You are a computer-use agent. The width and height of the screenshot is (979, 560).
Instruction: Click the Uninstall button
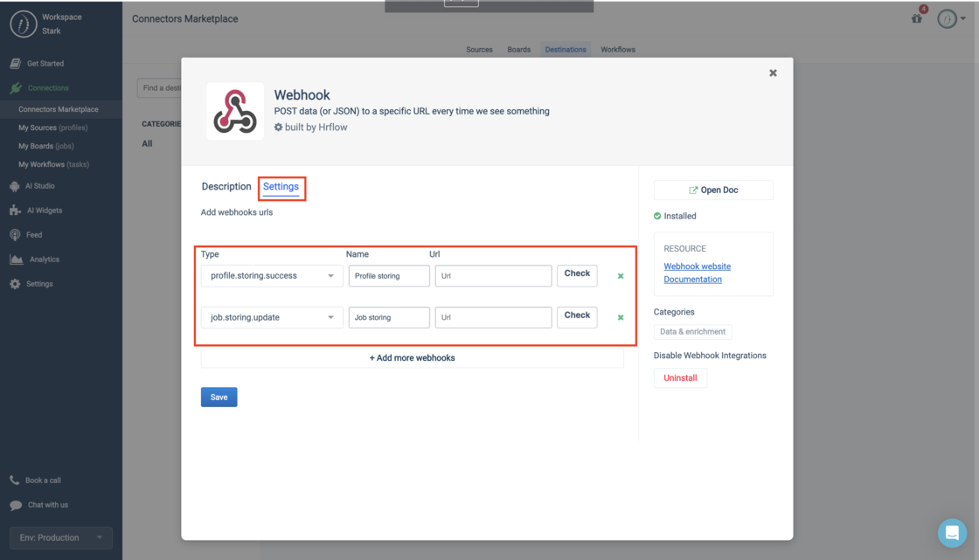pos(680,378)
